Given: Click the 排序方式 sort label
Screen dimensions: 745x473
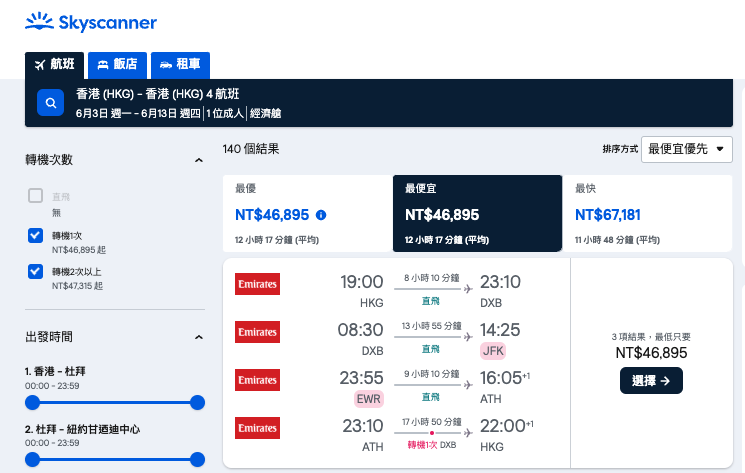Looking at the screenshot, I should pyautogui.click(x=620, y=149).
